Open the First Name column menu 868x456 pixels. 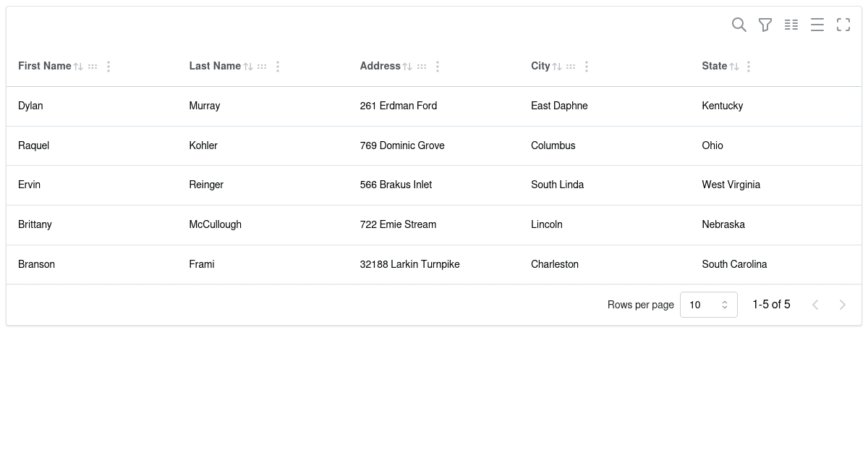pos(109,66)
